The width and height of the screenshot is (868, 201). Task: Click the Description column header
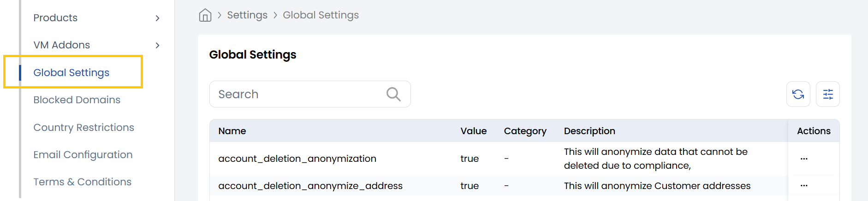pos(589,131)
